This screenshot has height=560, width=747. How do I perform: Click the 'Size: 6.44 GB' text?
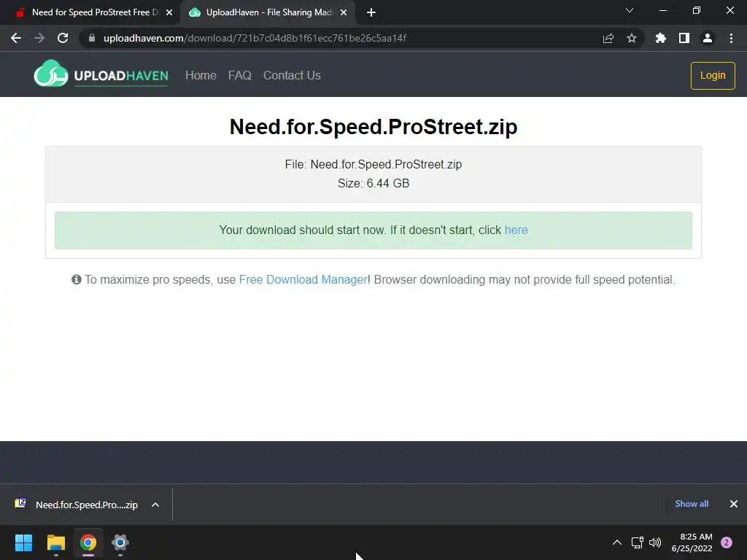coord(373,183)
